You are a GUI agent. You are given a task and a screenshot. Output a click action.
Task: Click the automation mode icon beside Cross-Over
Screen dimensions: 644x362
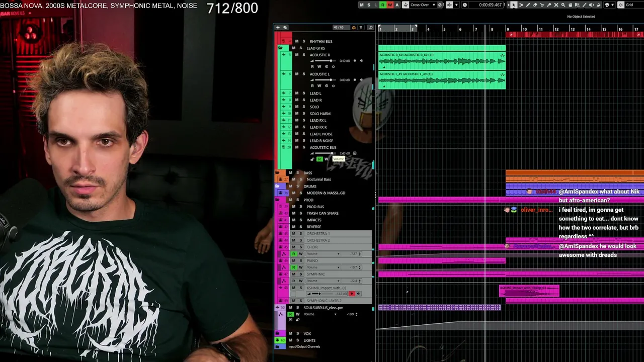click(405, 5)
